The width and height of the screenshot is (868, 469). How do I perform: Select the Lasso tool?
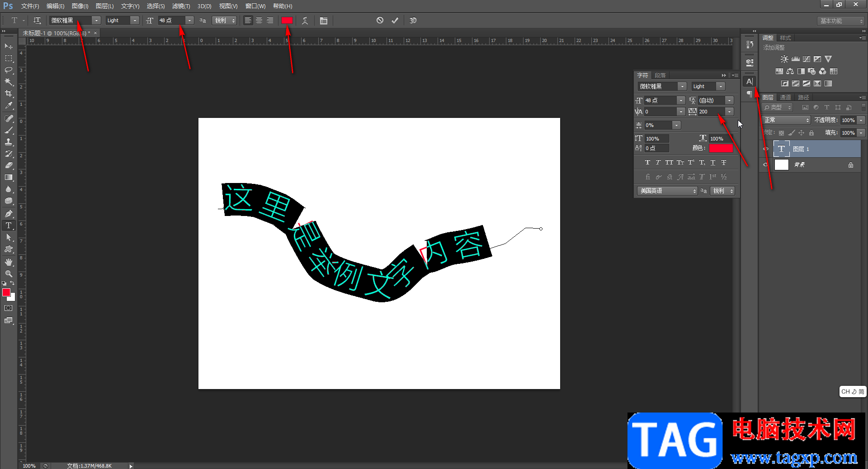[x=9, y=70]
